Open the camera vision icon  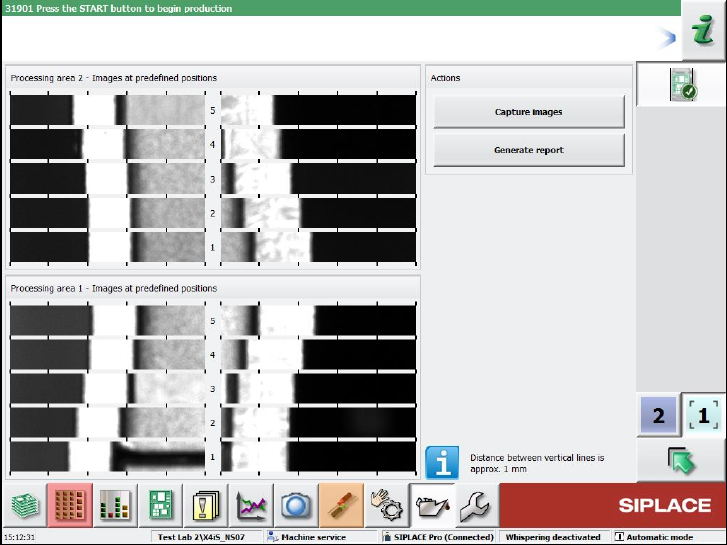click(x=296, y=505)
